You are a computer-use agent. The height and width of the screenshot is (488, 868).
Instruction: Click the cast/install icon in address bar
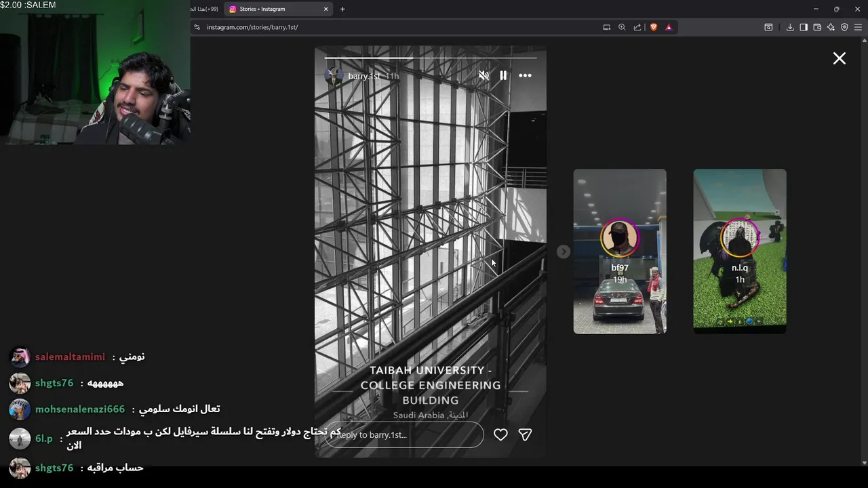coord(607,27)
